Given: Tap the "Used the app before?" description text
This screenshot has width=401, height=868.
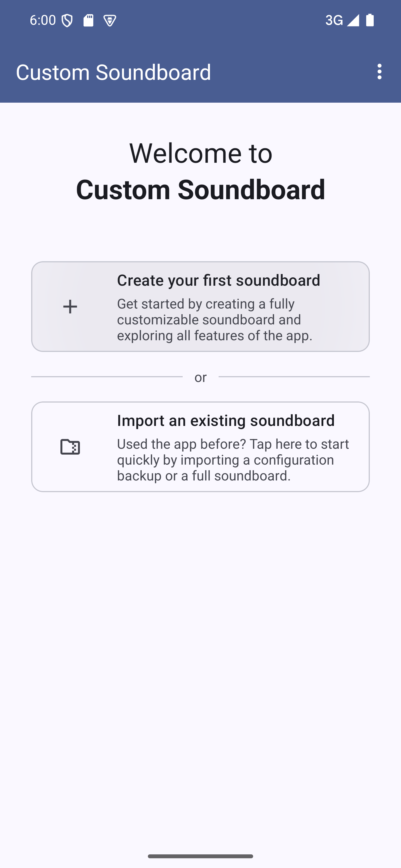Looking at the screenshot, I should (x=233, y=460).
